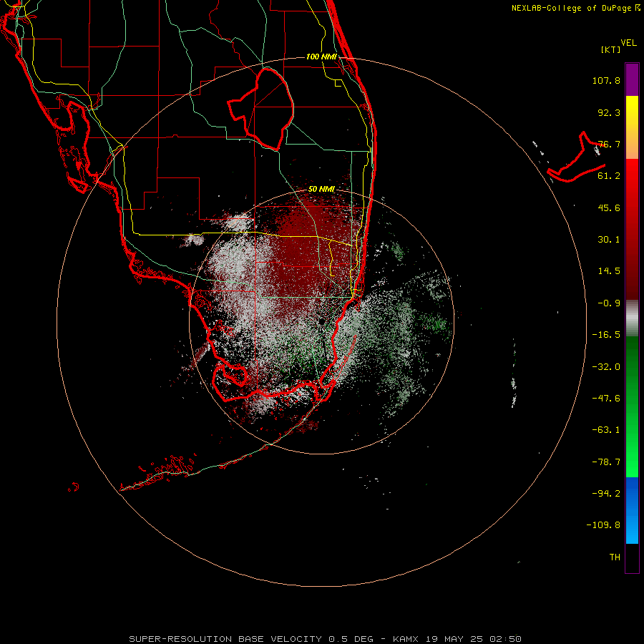Image resolution: width=644 pixels, height=644 pixels.
Task: Select the 92.3 legend value
Action: tap(609, 112)
